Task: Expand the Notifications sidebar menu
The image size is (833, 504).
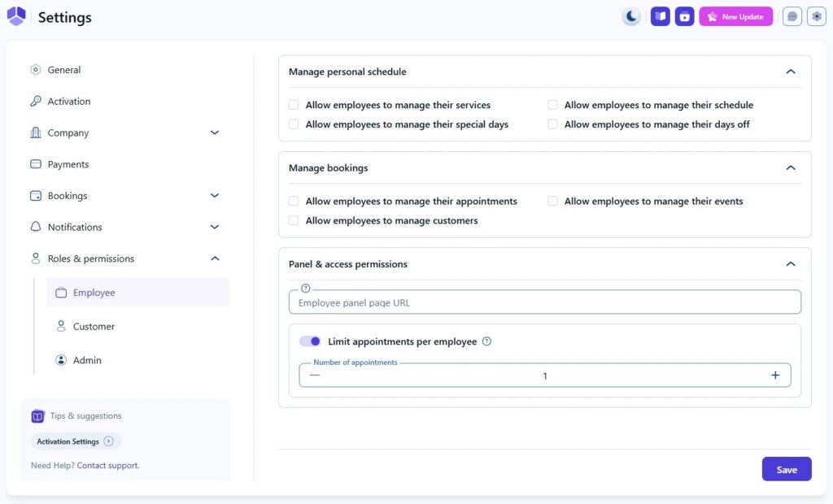Action: (x=215, y=227)
